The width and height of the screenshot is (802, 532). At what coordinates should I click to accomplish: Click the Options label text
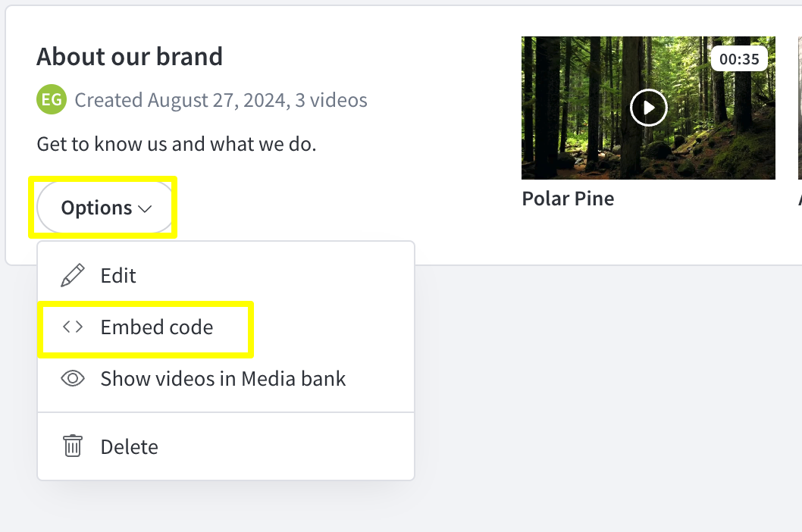pos(97,208)
